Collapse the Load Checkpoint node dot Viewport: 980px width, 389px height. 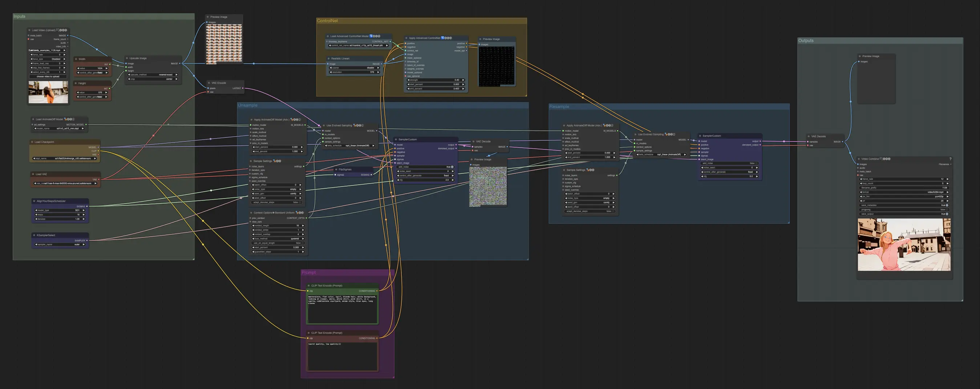[32, 142]
